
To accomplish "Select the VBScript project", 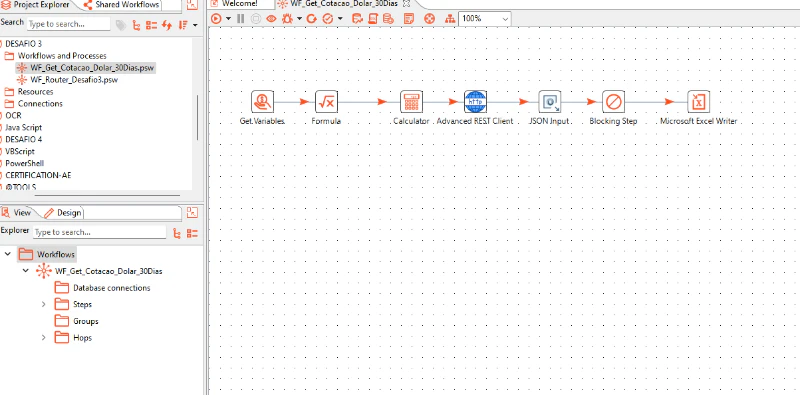I will coord(19,152).
